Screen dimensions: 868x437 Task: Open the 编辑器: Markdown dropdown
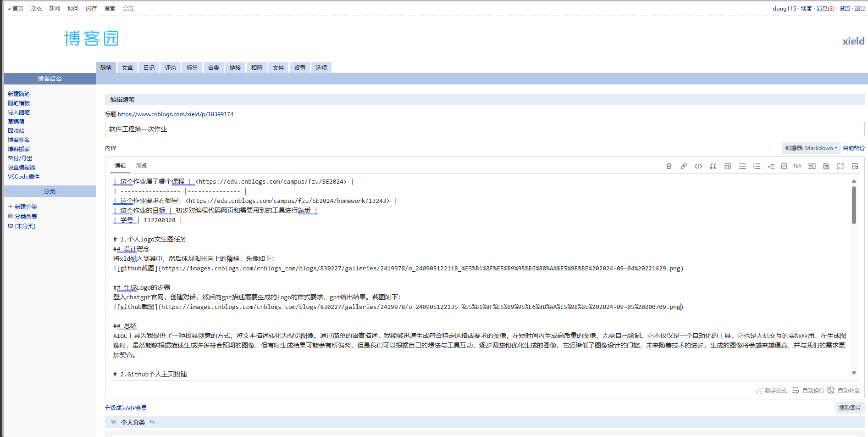(x=811, y=148)
